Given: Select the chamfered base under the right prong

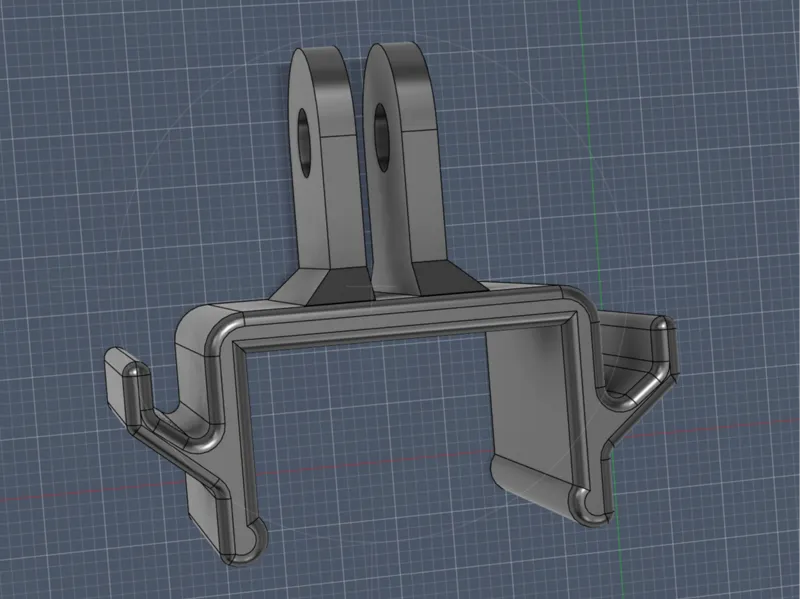Looking at the screenshot, I should click(x=449, y=278).
